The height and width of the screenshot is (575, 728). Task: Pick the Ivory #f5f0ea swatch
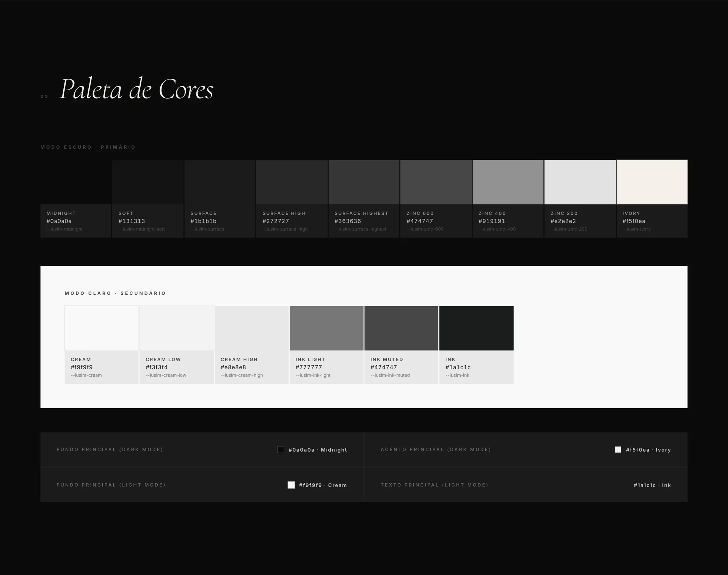[x=652, y=182]
